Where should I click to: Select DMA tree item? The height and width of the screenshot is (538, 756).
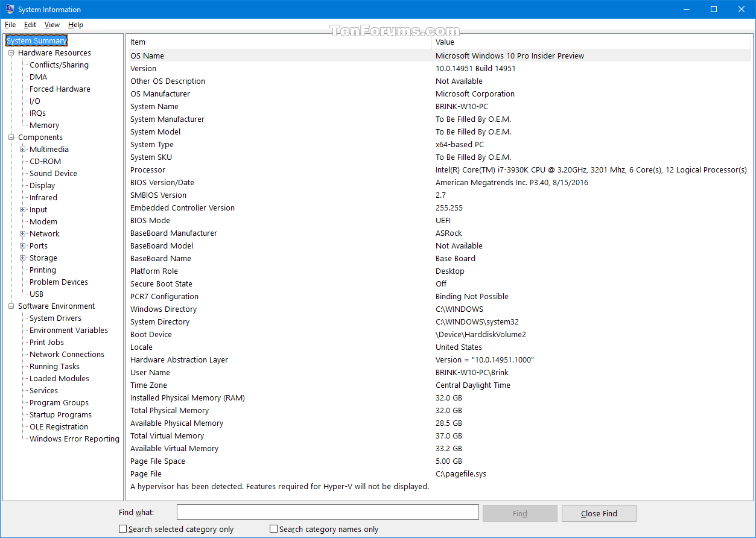[38, 77]
